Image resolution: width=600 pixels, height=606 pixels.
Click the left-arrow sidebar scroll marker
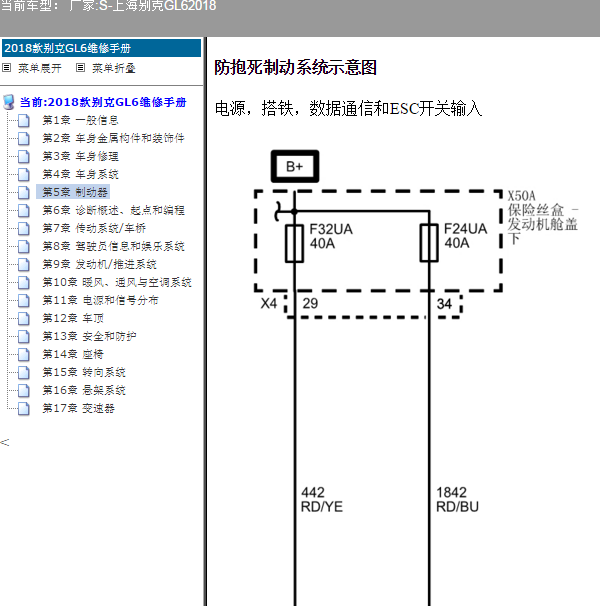click(x=5, y=443)
